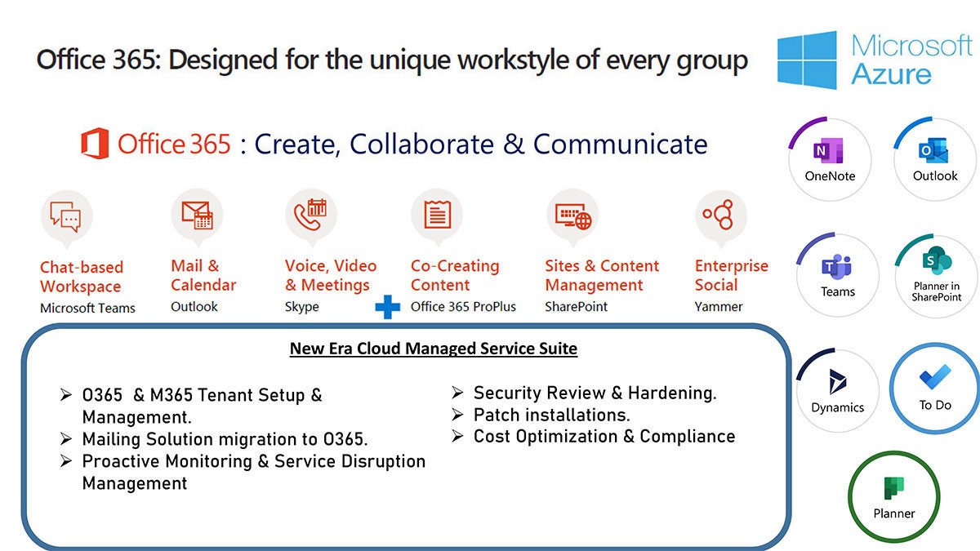Click the 'OneNote' label text

pos(830,176)
